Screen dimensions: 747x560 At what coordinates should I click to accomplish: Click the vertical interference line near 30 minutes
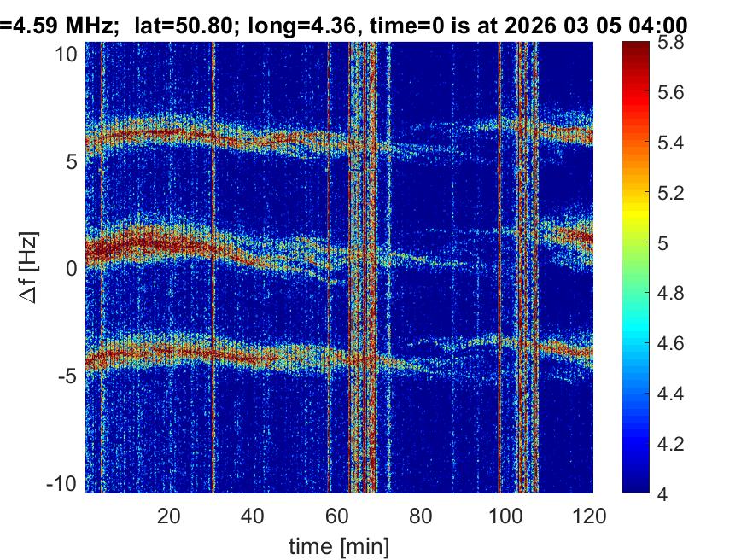(x=213, y=256)
